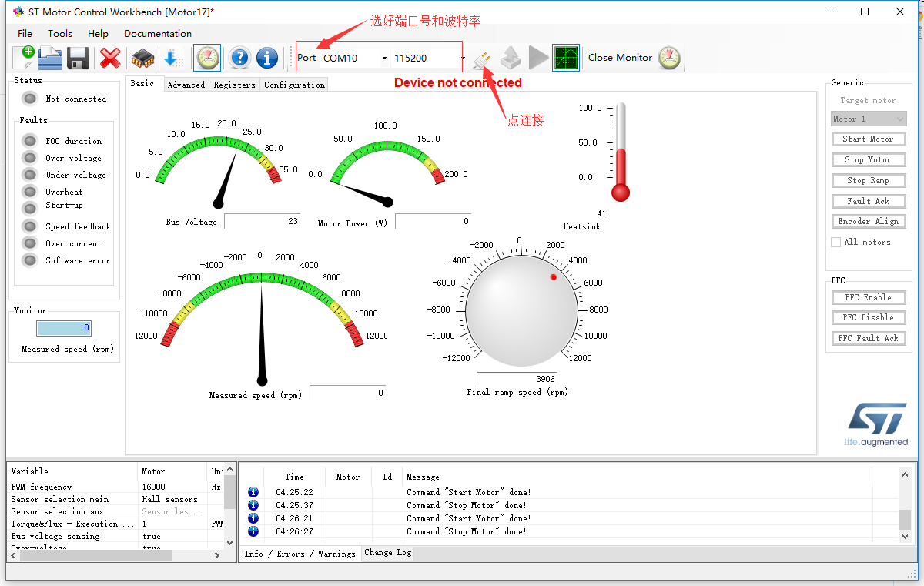Open the COM10 port dropdown
The height and width of the screenshot is (586, 924).
click(x=383, y=57)
